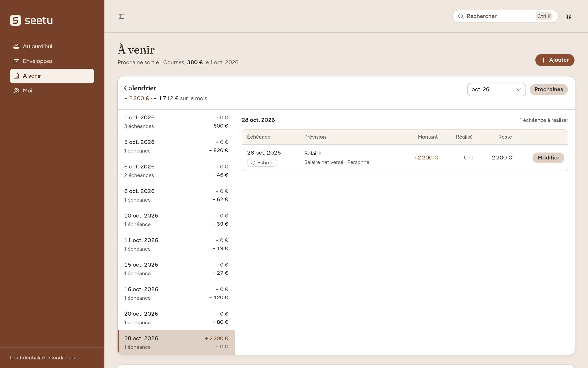Click the Rechercher search field
The width and height of the screenshot is (588, 368).
[505, 16]
